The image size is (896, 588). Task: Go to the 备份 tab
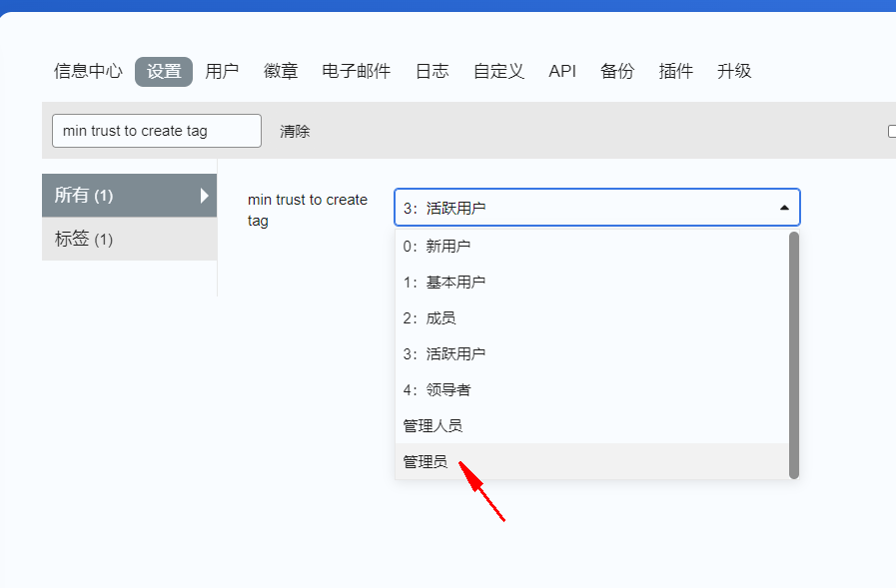pos(617,71)
